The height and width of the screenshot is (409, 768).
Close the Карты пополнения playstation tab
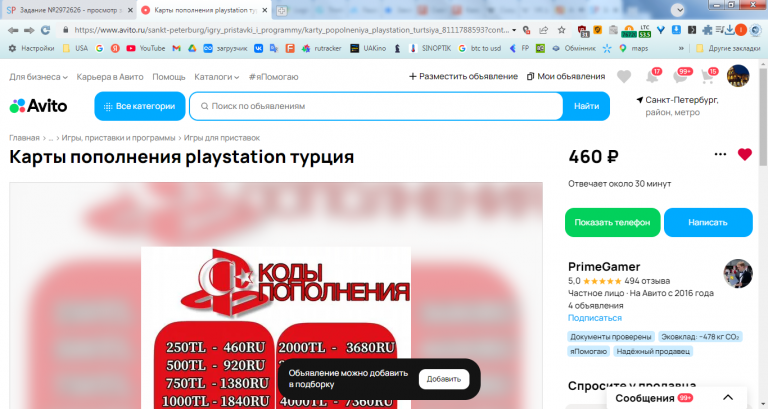pos(264,10)
